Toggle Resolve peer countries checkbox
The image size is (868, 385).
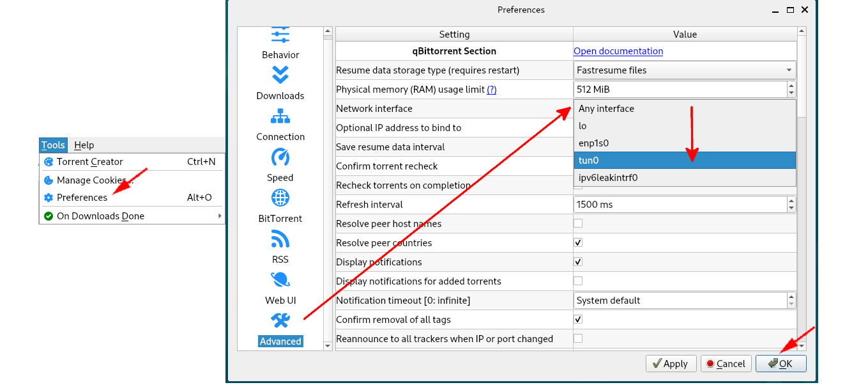tap(578, 243)
